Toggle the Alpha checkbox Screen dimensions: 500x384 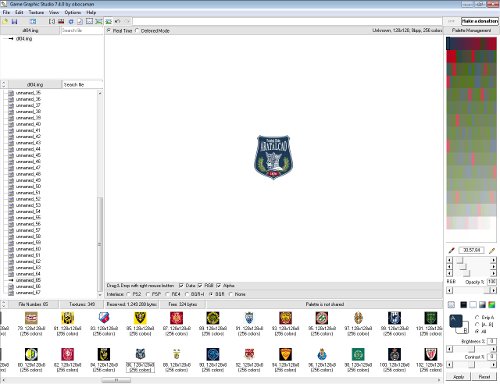coord(219,285)
